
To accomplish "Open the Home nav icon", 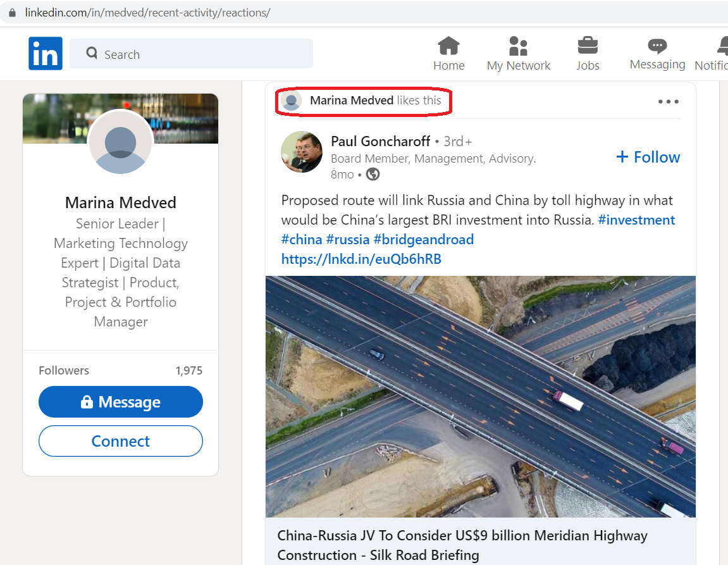I will point(448,46).
